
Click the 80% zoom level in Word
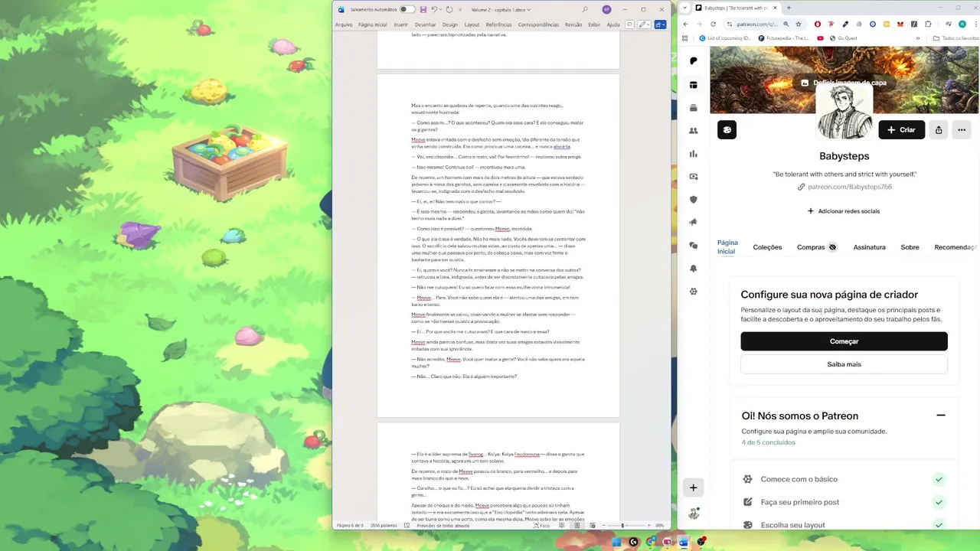[660, 526]
